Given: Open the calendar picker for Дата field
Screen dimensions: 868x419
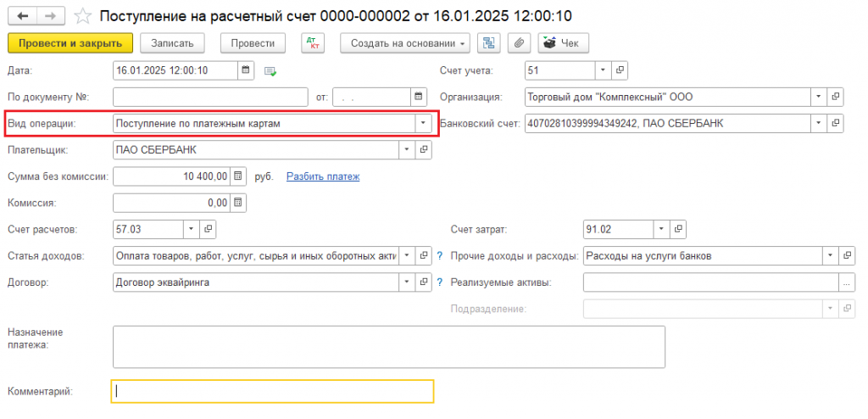Looking at the screenshot, I should coord(246,70).
